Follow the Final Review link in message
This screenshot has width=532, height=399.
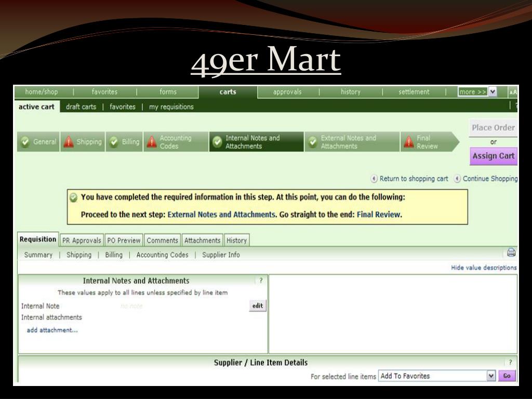point(379,215)
